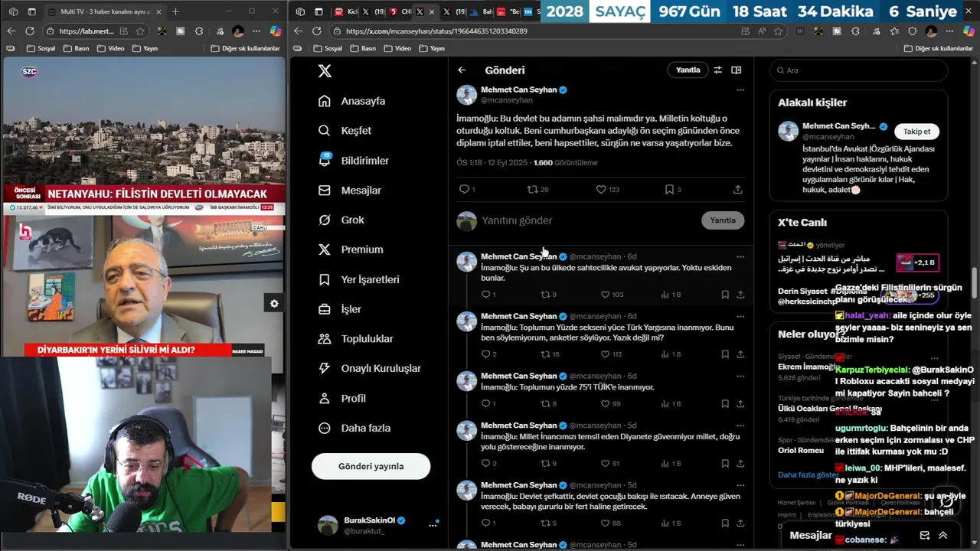Open more menu on Devlet şefkattir reply
Viewport: 980px width, 551px height.
[740, 484]
